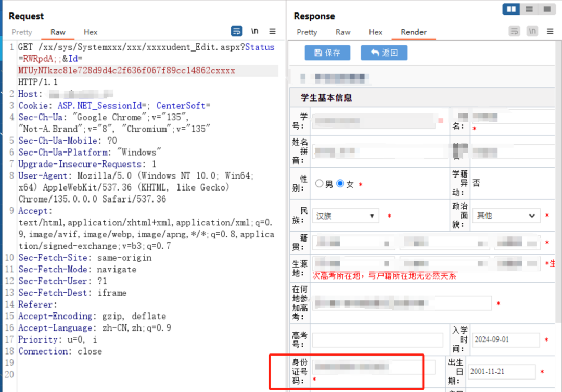Image resolution: width=562 pixels, height=392 pixels.
Task: Select 女 gender radio button
Action: 340,184
